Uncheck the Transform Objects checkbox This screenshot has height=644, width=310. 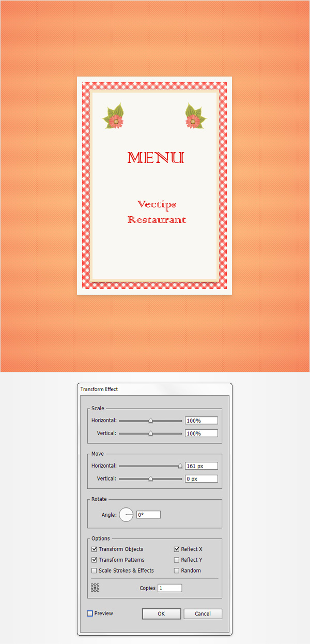point(94,549)
